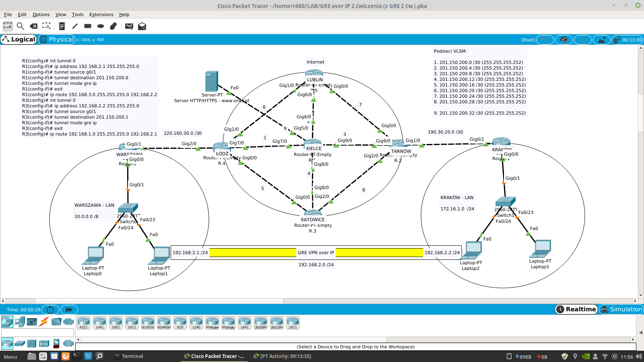The width and height of the screenshot is (644, 362).
Task: Select the Inspect magnifier tool
Action: pyautogui.click(x=21, y=26)
